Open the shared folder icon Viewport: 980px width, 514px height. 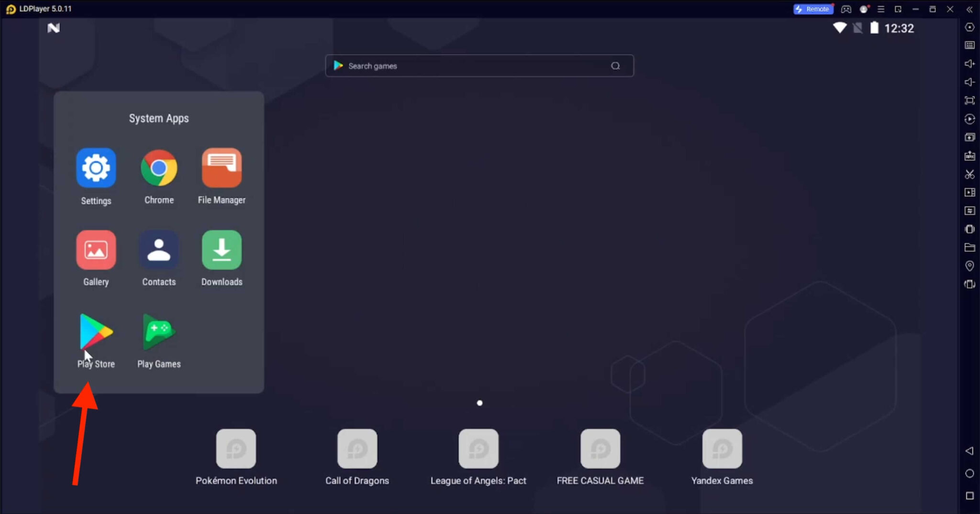pyautogui.click(x=969, y=247)
